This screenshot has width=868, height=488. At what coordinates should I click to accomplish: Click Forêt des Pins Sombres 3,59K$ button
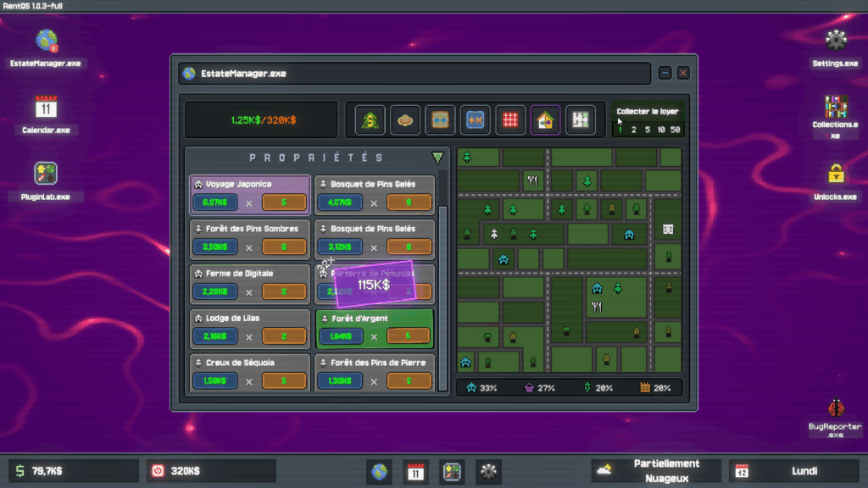point(214,247)
